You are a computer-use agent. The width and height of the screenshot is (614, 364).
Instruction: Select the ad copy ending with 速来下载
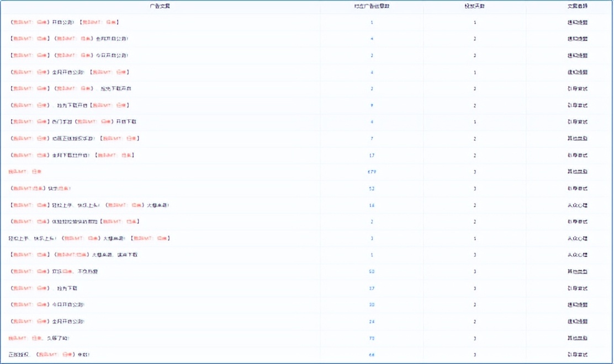click(x=73, y=255)
